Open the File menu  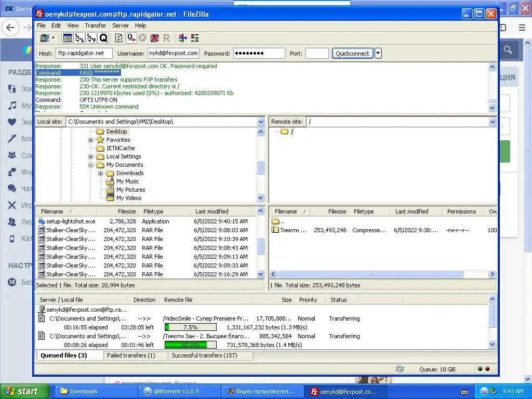pyautogui.click(x=41, y=25)
